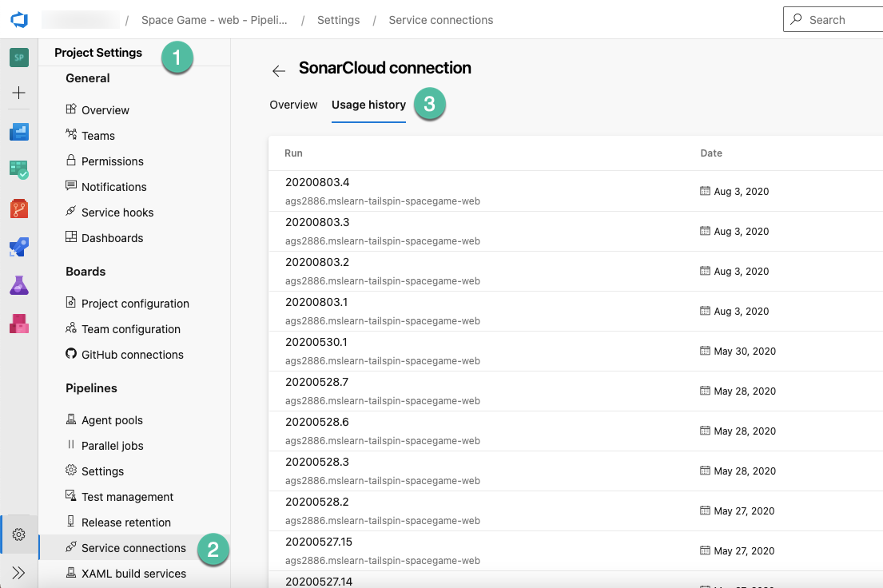Select the Usage history tab
Viewport: 883px width, 588px height.
[368, 105]
